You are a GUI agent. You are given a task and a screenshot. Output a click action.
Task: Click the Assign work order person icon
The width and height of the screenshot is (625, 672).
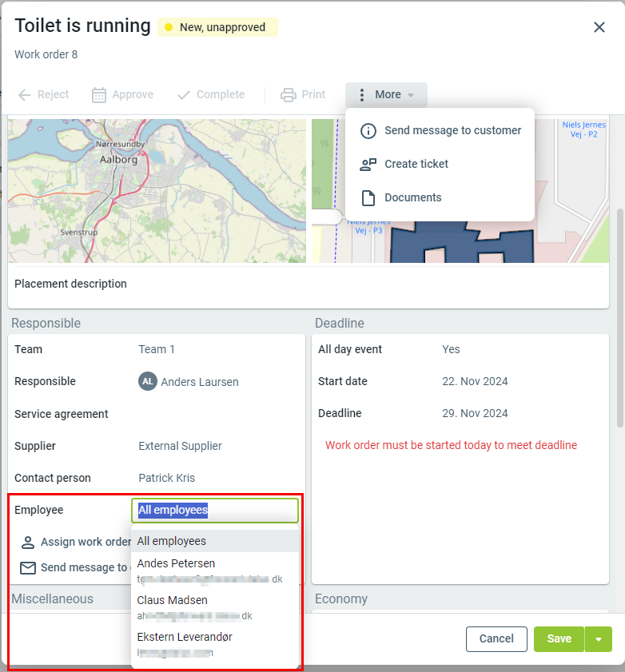tap(28, 543)
